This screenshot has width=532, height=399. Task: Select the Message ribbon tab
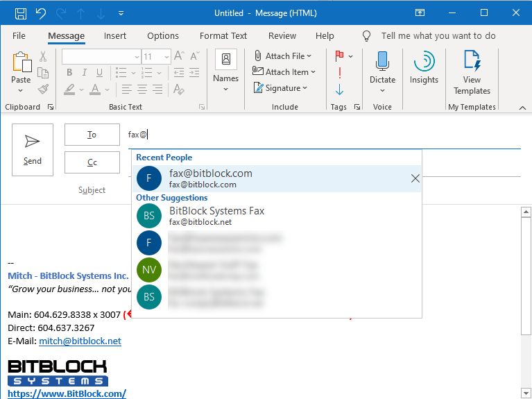coord(66,35)
